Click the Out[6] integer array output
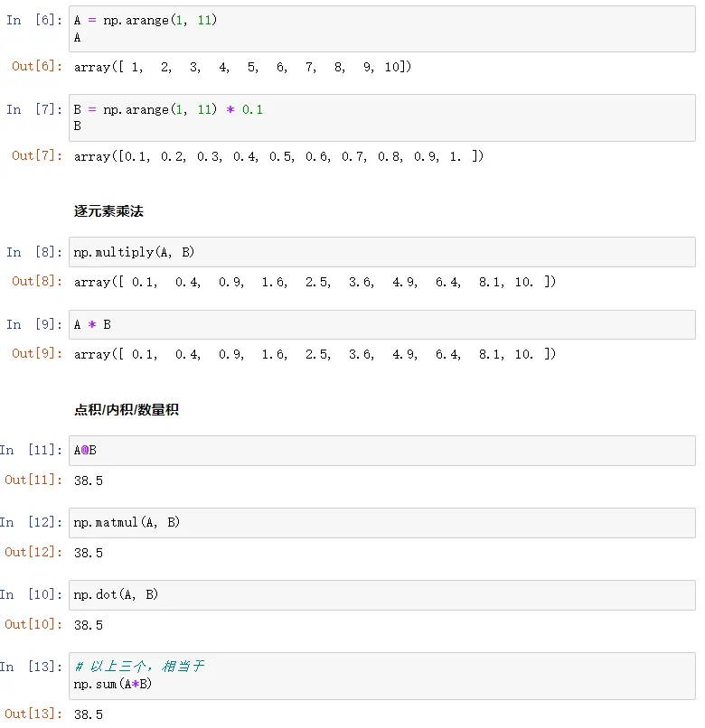The image size is (705, 728). [242, 67]
